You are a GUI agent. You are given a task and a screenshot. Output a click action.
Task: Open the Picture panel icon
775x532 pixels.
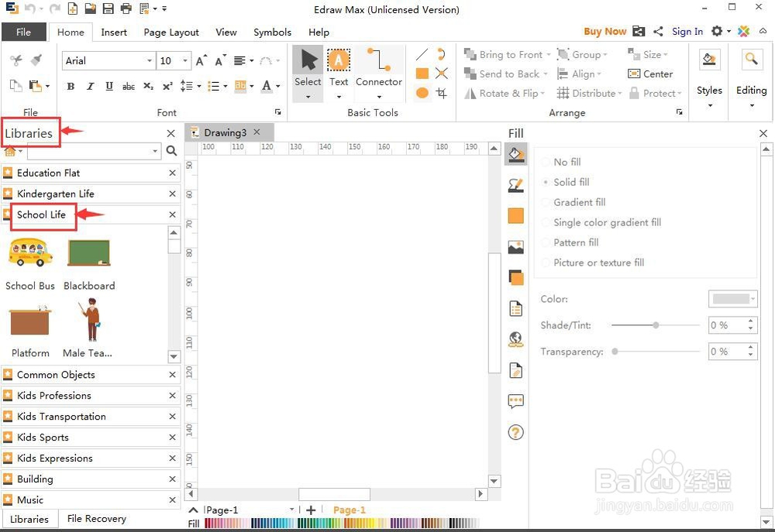[x=516, y=247]
